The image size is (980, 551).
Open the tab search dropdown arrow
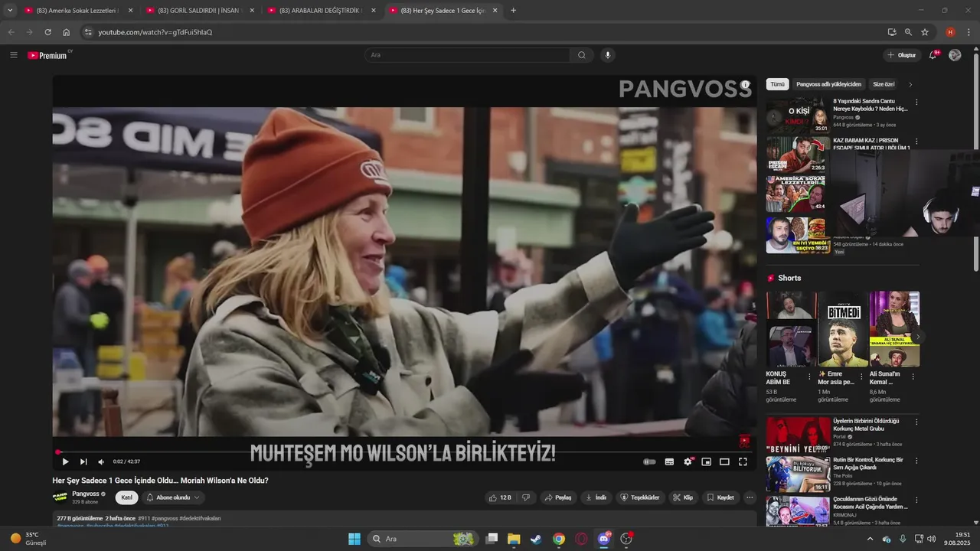tap(10, 11)
